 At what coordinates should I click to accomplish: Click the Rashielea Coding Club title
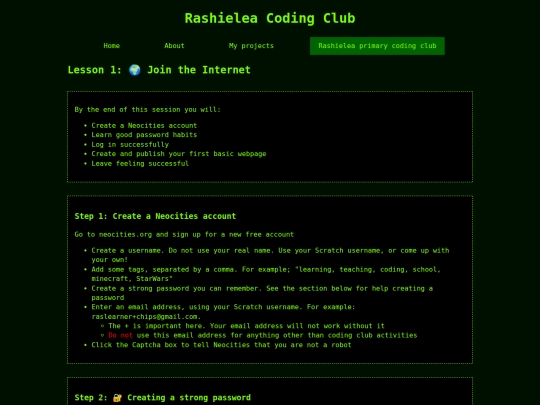click(270, 18)
